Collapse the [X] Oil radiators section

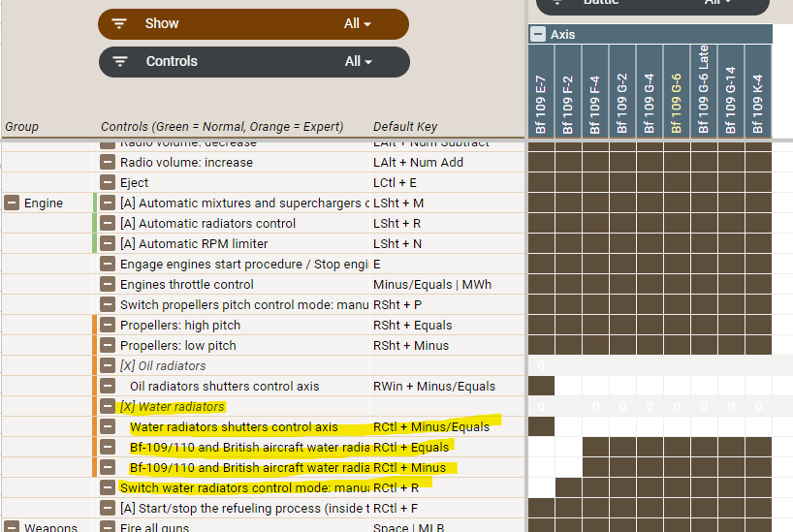pyautogui.click(x=108, y=365)
